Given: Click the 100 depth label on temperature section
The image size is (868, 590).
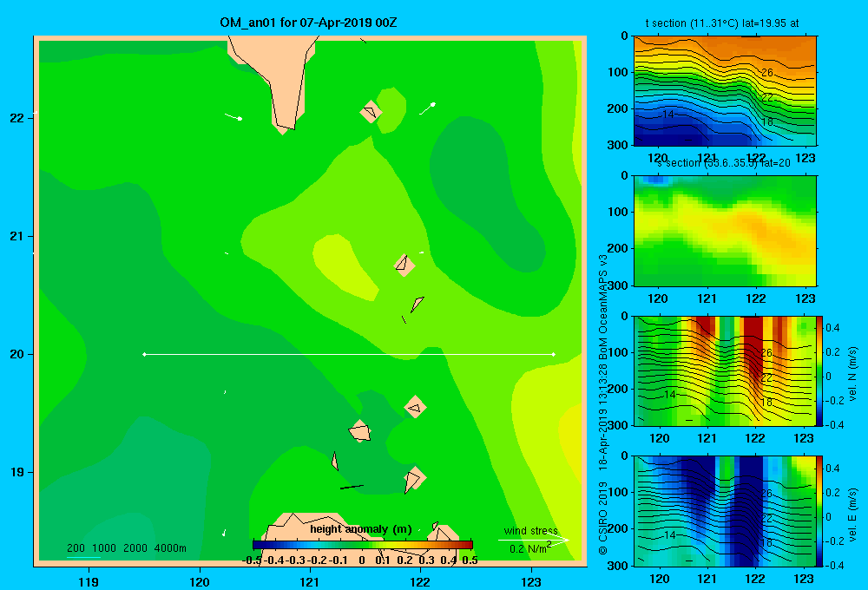Looking at the screenshot, I should [x=618, y=72].
